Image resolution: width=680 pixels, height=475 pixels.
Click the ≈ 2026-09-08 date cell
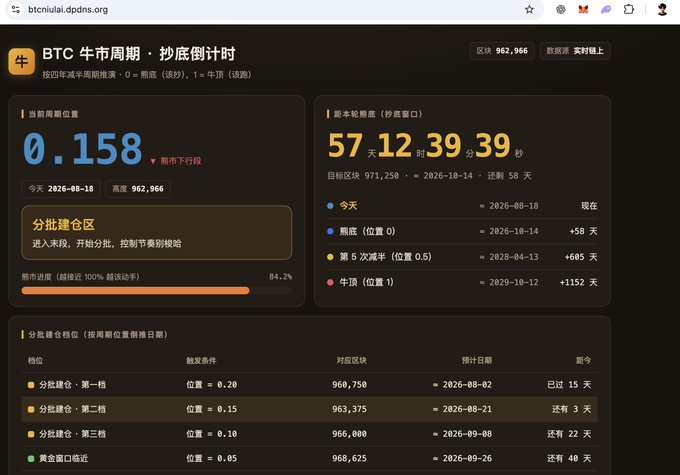pos(462,434)
